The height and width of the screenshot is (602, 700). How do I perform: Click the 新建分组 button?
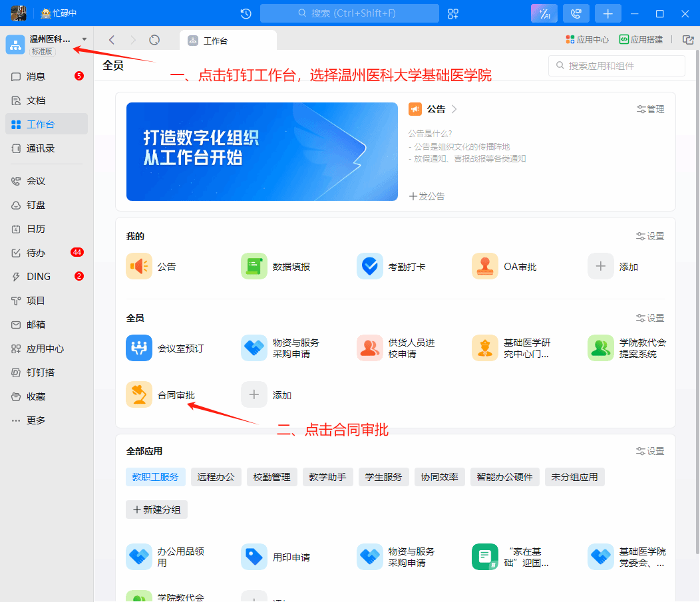tap(157, 510)
